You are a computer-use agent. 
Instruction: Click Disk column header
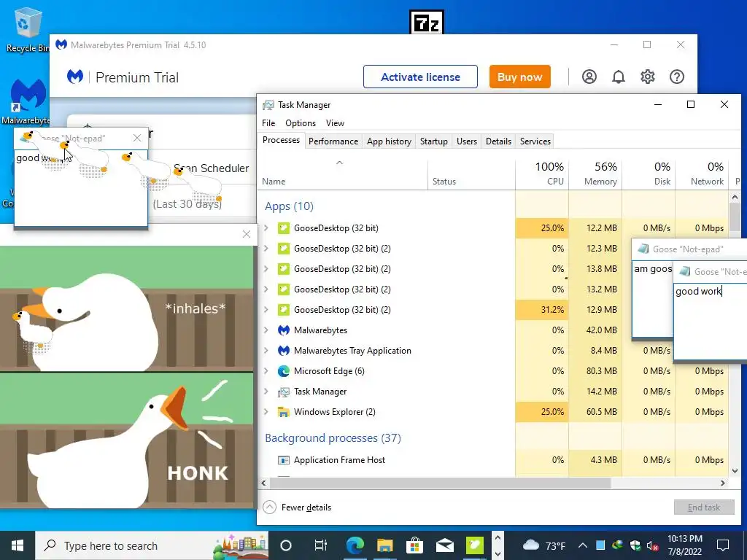coord(649,174)
